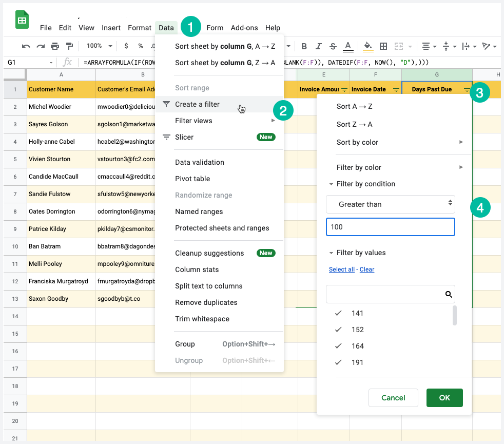504x444 pixels.
Task: Click the undo arrow icon
Action: [x=26, y=46]
